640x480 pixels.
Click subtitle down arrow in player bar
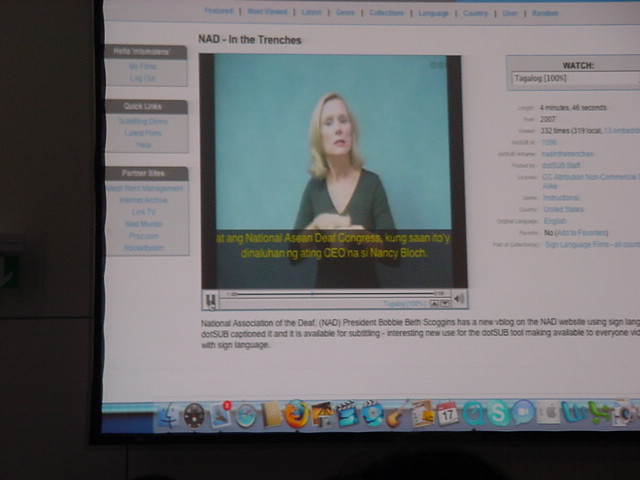[x=445, y=303]
